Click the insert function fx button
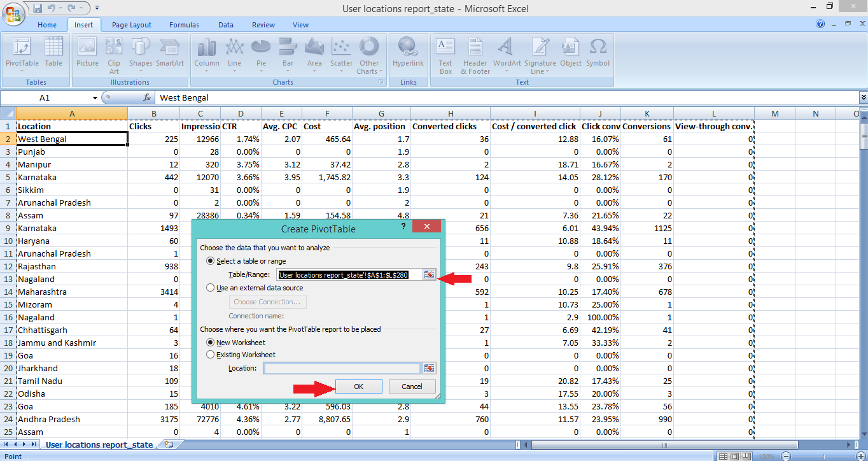 tap(147, 97)
